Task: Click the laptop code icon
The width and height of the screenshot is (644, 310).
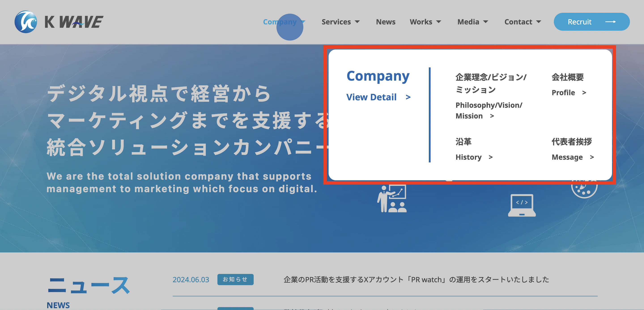Action: (x=522, y=205)
